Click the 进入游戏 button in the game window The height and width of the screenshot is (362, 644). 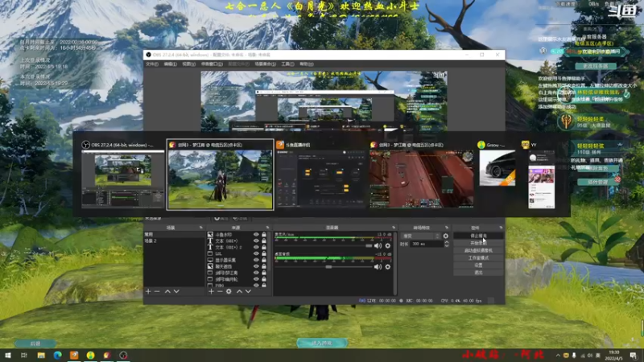322,343
